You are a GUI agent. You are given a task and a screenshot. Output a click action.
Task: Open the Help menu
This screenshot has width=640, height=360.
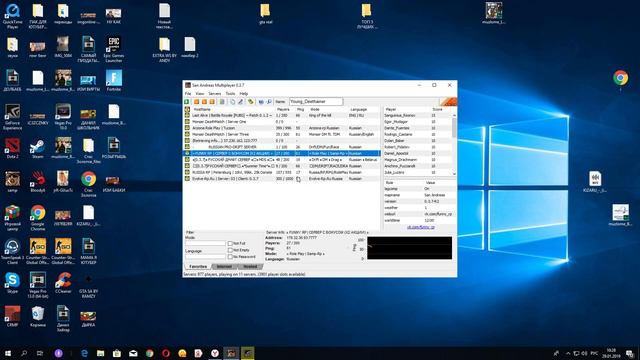tap(244, 94)
